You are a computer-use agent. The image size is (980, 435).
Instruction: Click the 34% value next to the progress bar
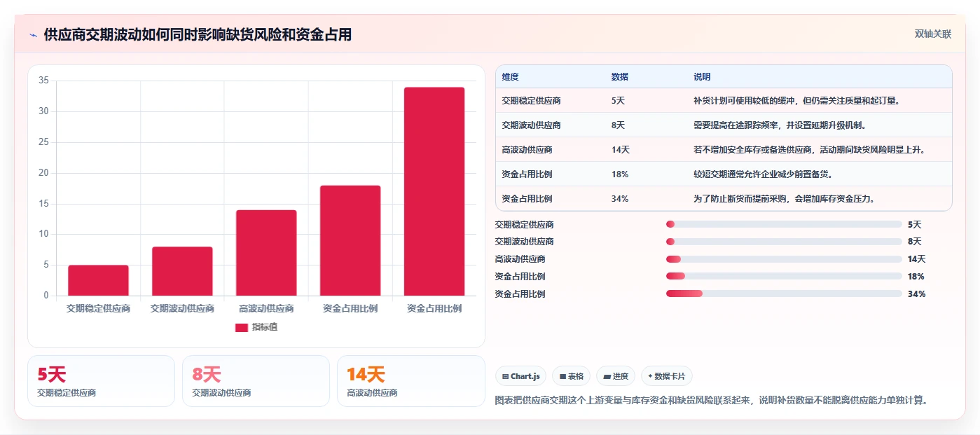[x=917, y=294]
